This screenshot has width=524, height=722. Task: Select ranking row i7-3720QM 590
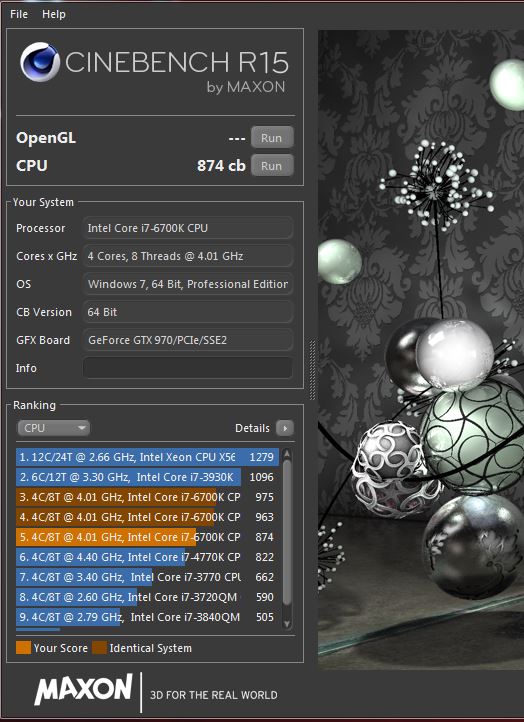148,597
